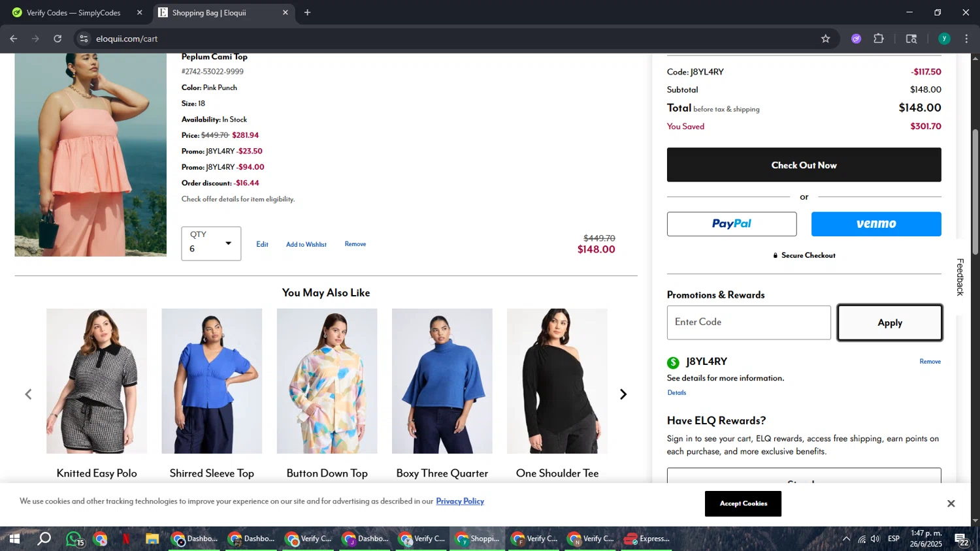Open the Extensions puzzle icon
This screenshot has height=551, width=980.
coord(879,39)
